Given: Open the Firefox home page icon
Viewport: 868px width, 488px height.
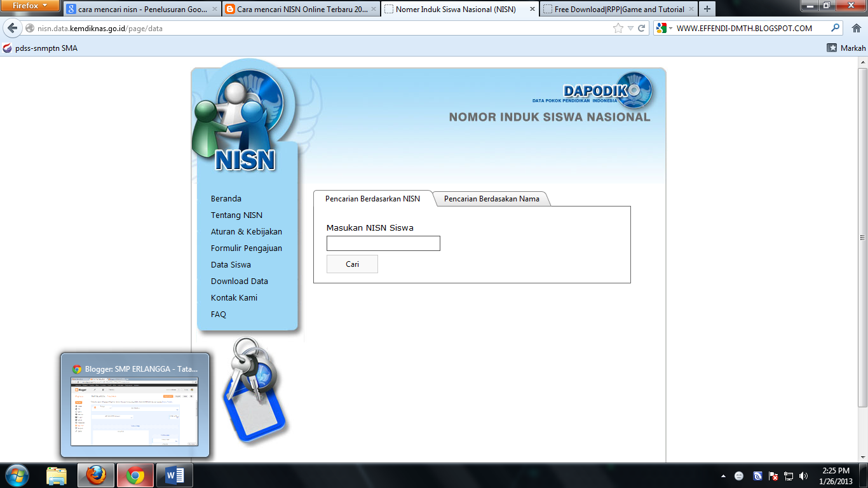Looking at the screenshot, I should coord(856,28).
